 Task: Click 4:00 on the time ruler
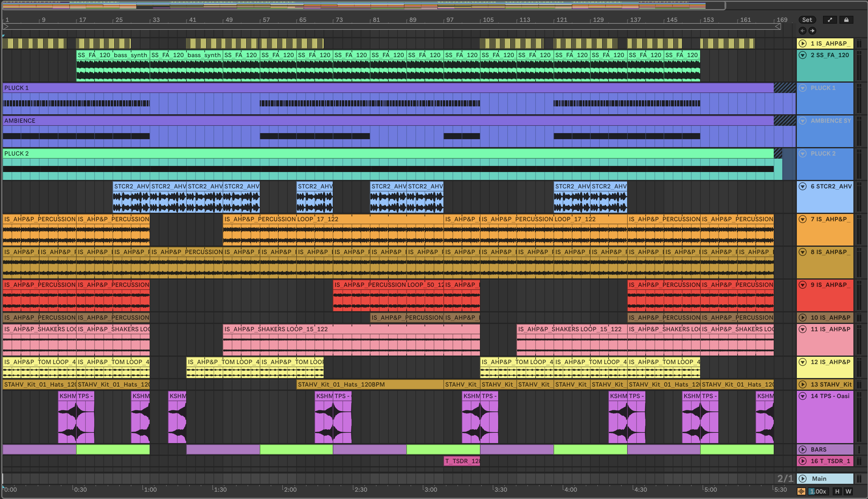[x=570, y=490]
